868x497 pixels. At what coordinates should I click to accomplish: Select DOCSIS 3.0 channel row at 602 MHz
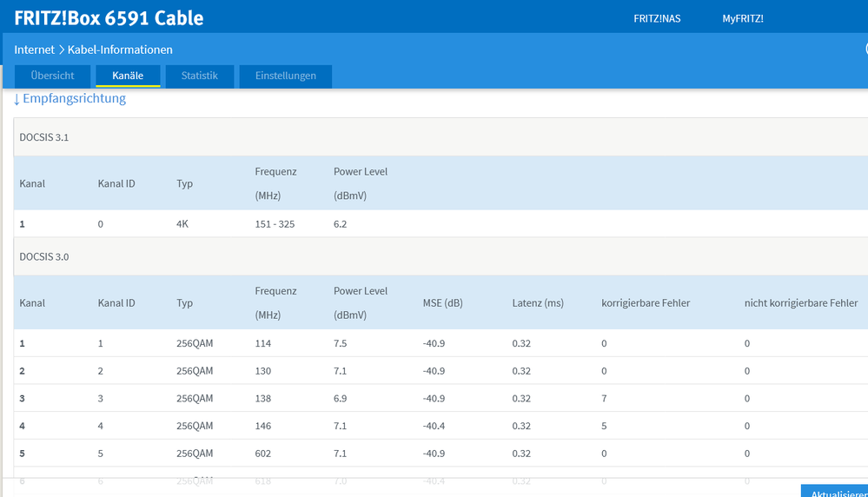[441, 454]
